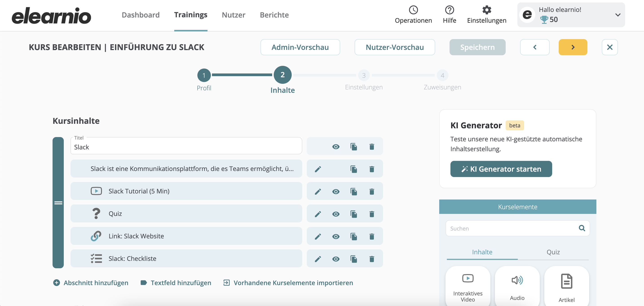Expand the Hallo elearnio user menu
644x306 pixels.
point(618,15)
